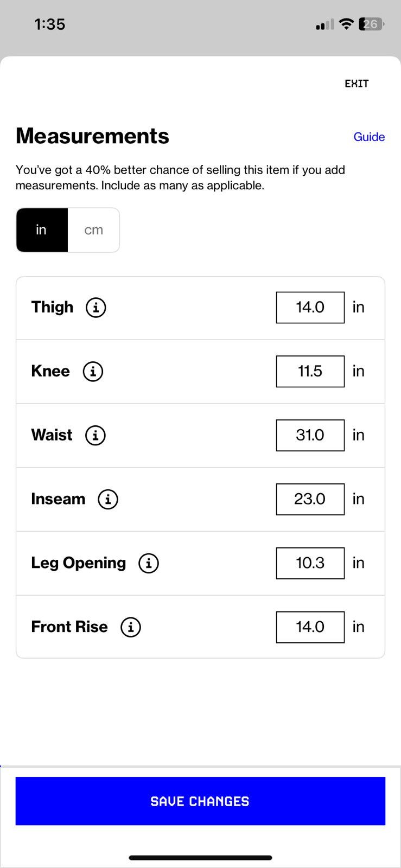This screenshot has width=401, height=868.
Task: Switch units to cm
Action: pos(93,230)
